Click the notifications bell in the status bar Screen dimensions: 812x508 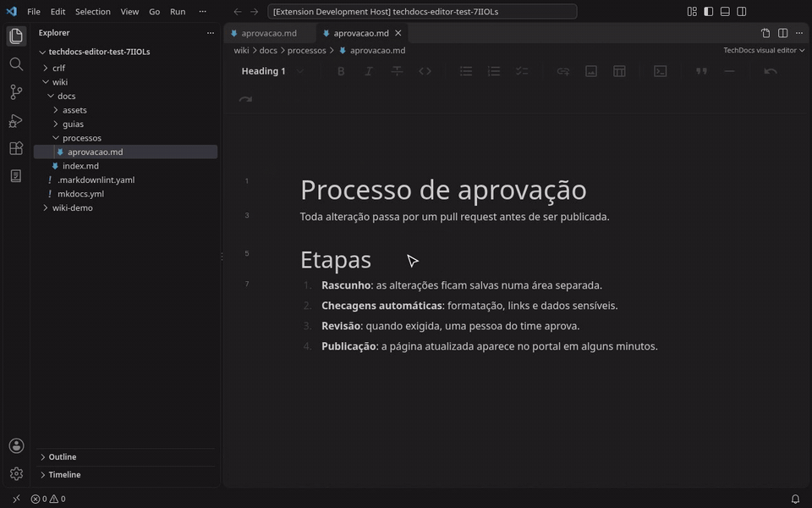[795, 500]
